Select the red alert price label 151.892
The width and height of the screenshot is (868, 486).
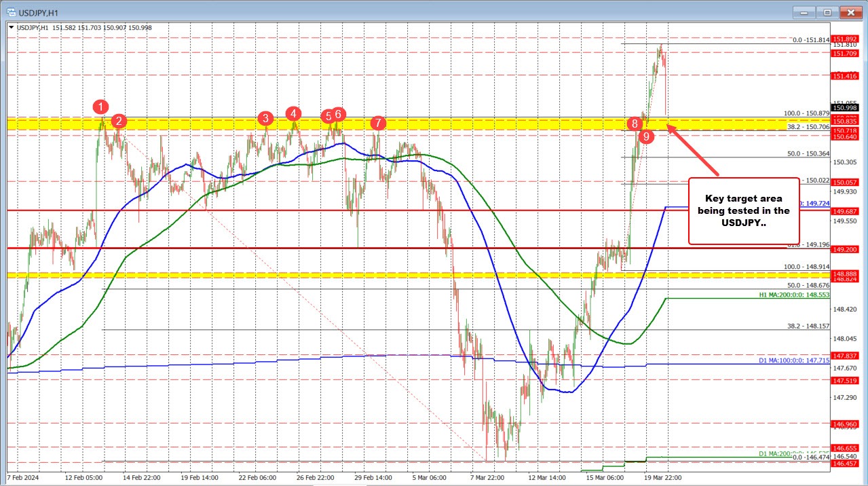[844, 39]
